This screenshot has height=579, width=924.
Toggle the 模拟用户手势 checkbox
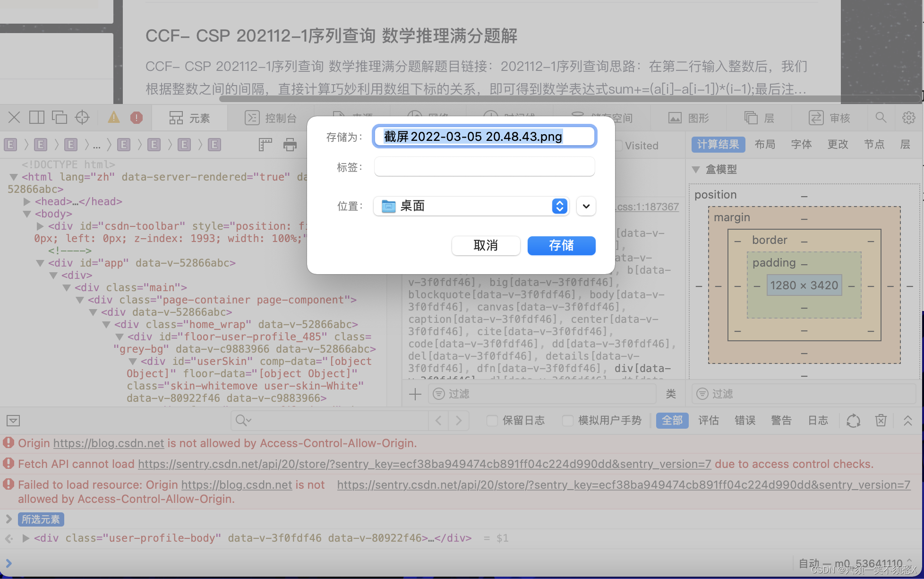coord(568,420)
